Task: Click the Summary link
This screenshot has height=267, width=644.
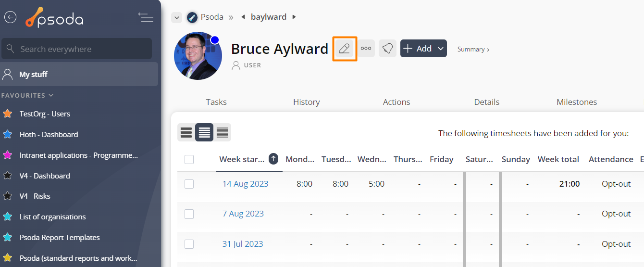Action: (473, 49)
